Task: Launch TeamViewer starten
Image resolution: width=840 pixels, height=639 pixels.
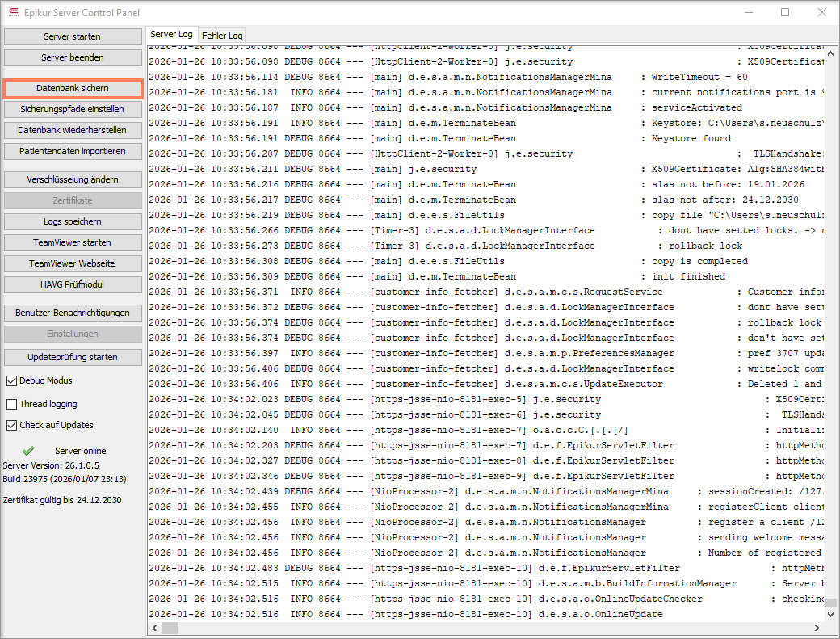Action: [73, 242]
